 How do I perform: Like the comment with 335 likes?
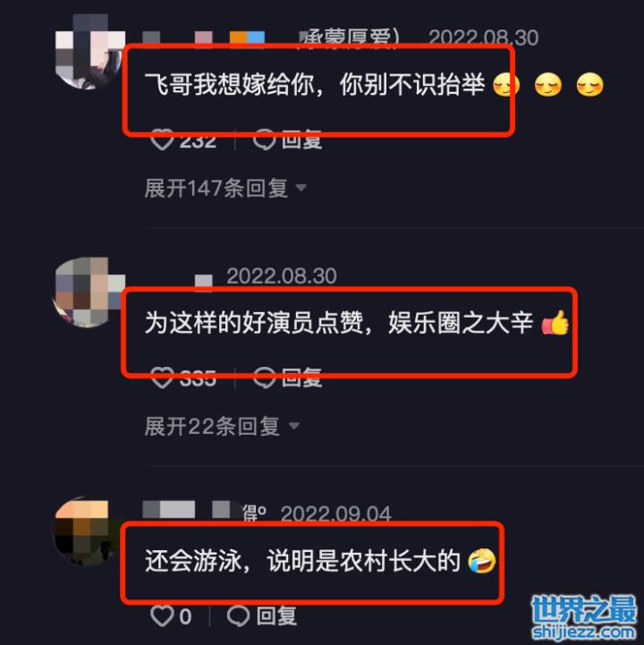[x=162, y=378]
